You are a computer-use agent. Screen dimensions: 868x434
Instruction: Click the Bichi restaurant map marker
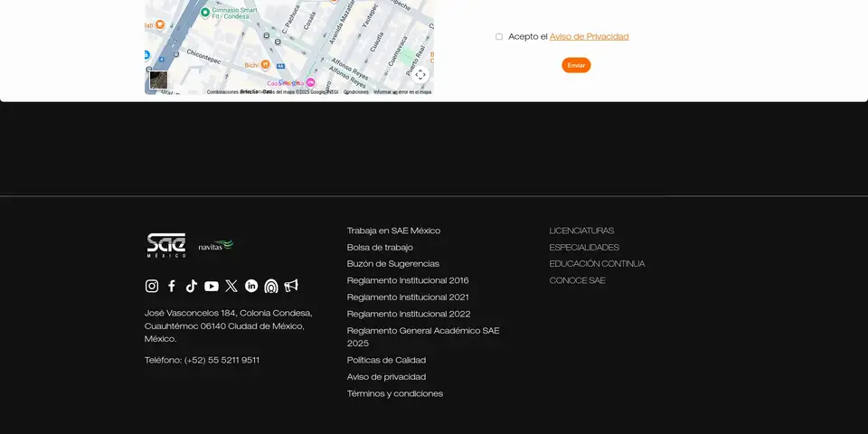(x=265, y=64)
